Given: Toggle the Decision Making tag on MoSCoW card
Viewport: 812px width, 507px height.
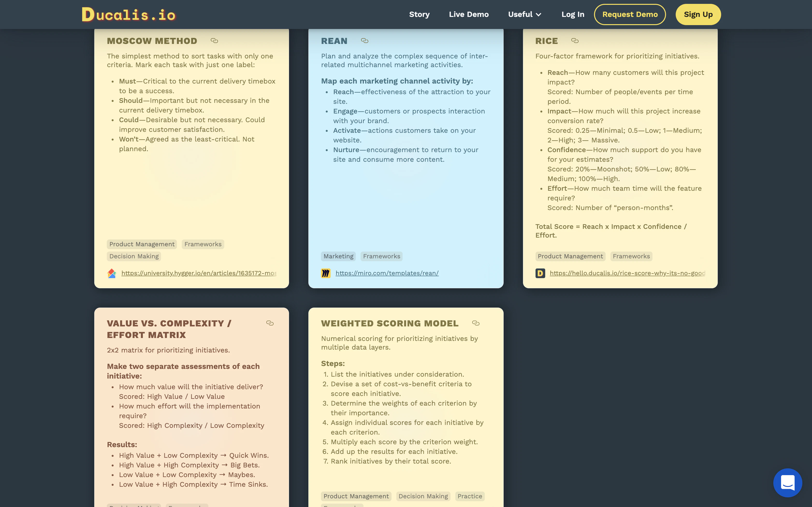Looking at the screenshot, I should (x=134, y=256).
